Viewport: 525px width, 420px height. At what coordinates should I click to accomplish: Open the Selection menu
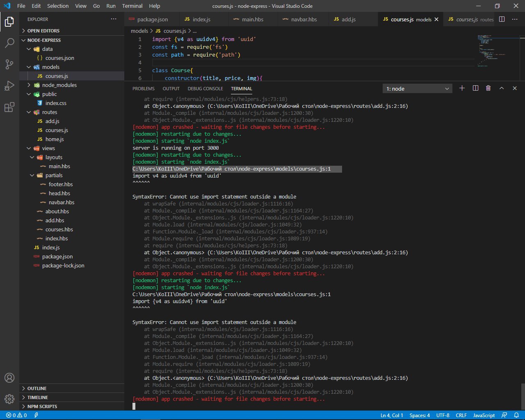coord(58,6)
